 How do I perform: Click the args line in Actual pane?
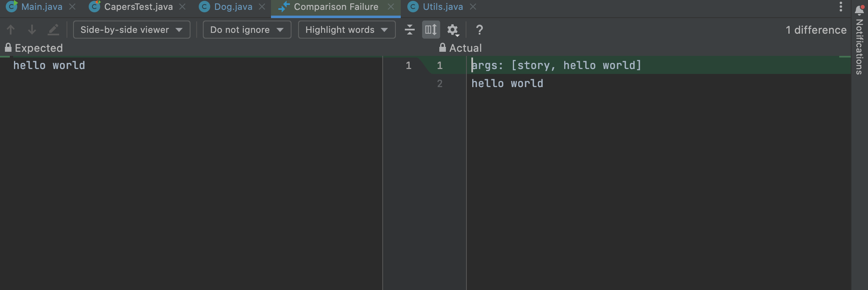pos(556,65)
